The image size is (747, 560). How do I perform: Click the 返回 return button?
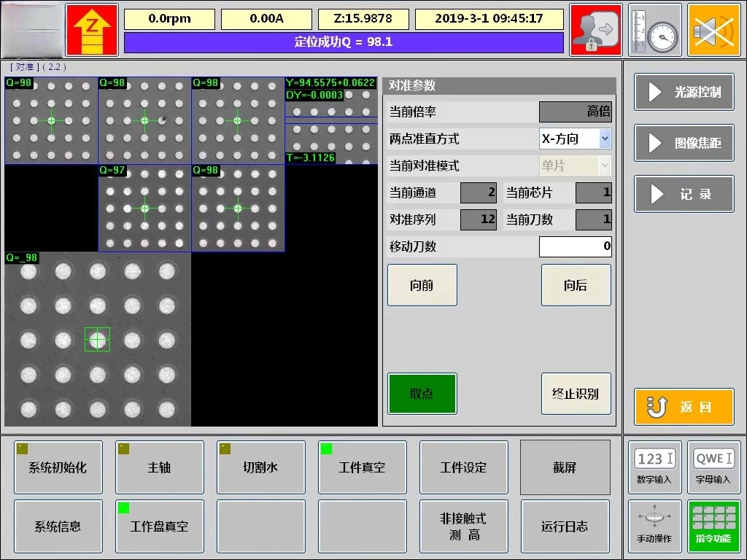click(x=684, y=407)
